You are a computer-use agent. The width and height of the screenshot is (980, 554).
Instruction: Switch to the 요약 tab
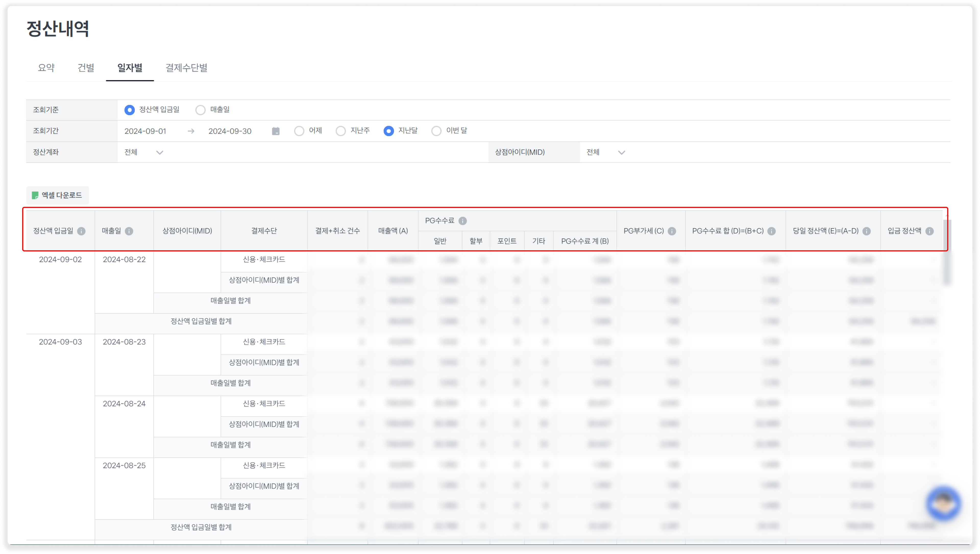tap(46, 68)
